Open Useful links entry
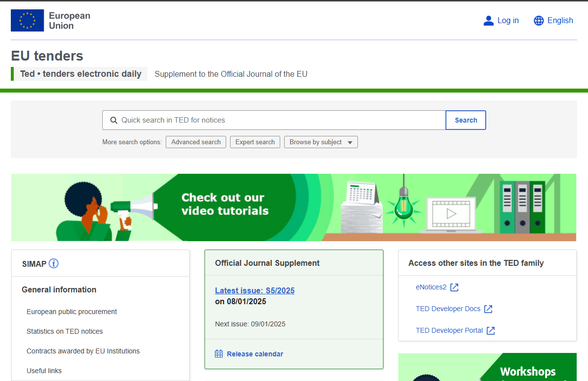Image resolution: width=588 pixels, height=381 pixels. 44,371
